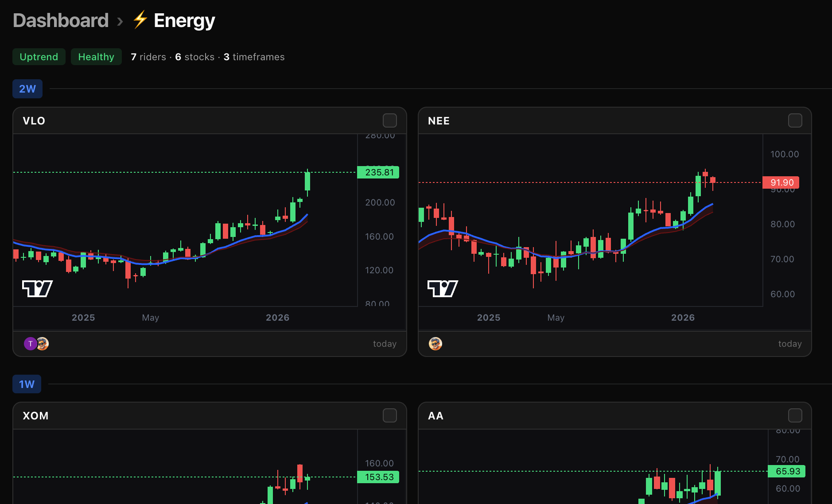Click the green 235.81 price label on VLO
Viewport: 832px width, 504px height.
[x=378, y=172]
